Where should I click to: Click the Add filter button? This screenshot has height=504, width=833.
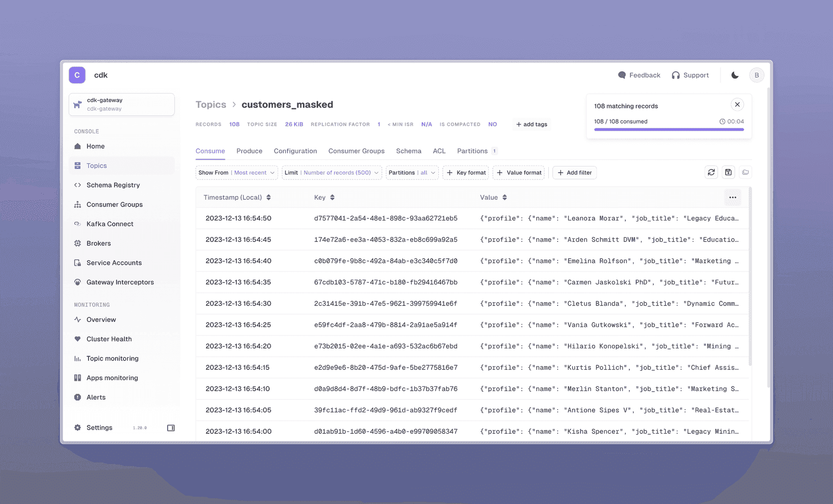(x=575, y=173)
